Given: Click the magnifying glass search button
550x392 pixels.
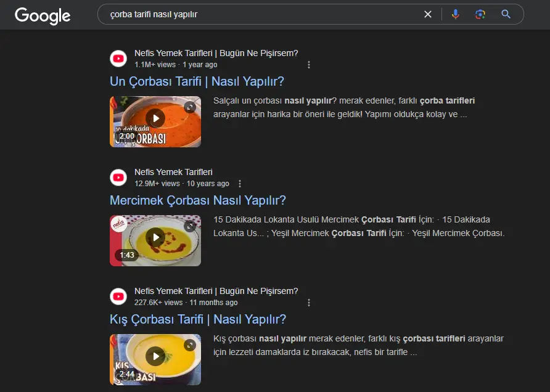Looking at the screenshot, I should coord(506,14).
